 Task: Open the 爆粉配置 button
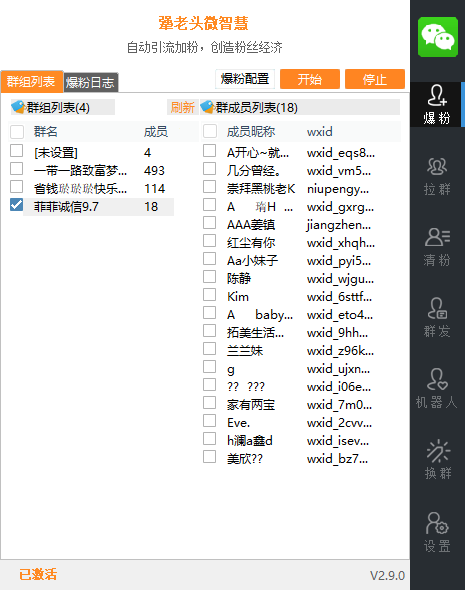click(245, 79)
